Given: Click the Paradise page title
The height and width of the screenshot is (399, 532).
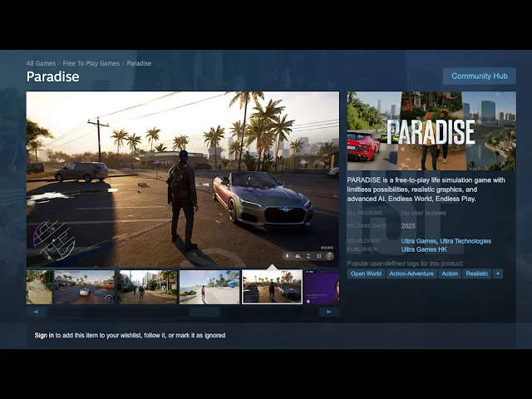Looking at the screenshot, I should tap(53, 76).
